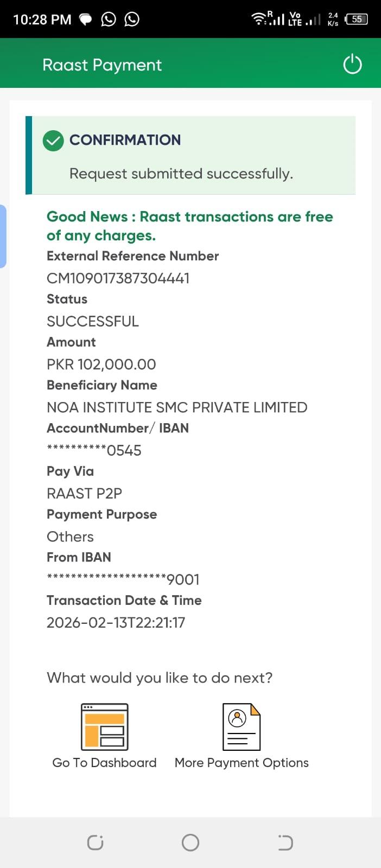Tap the NOA INSTITUTE beneficiary name

coord(177,407)
